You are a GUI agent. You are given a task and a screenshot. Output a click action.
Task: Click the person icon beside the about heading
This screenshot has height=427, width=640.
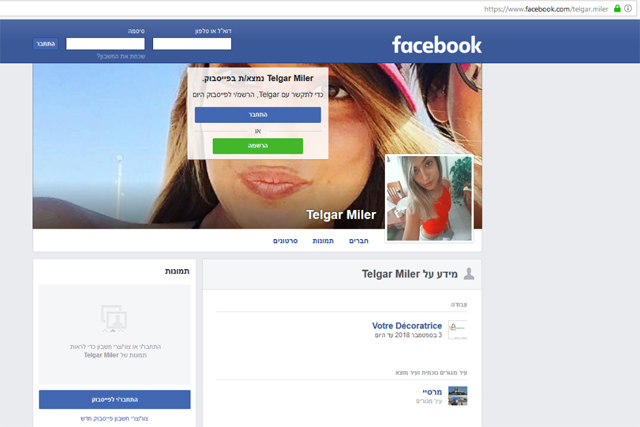(469, 274)
